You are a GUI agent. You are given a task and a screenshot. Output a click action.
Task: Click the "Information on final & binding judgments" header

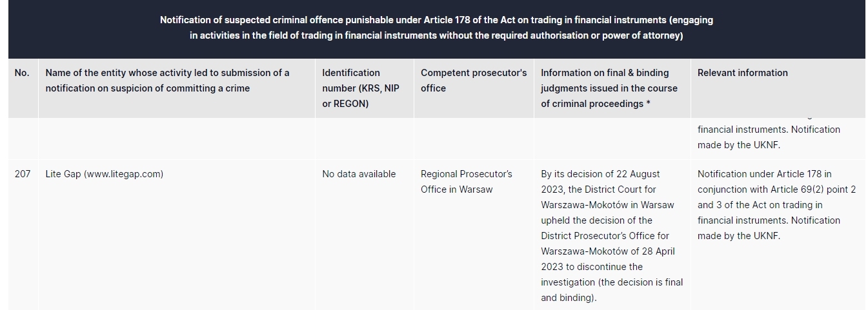tap(609, 88)
